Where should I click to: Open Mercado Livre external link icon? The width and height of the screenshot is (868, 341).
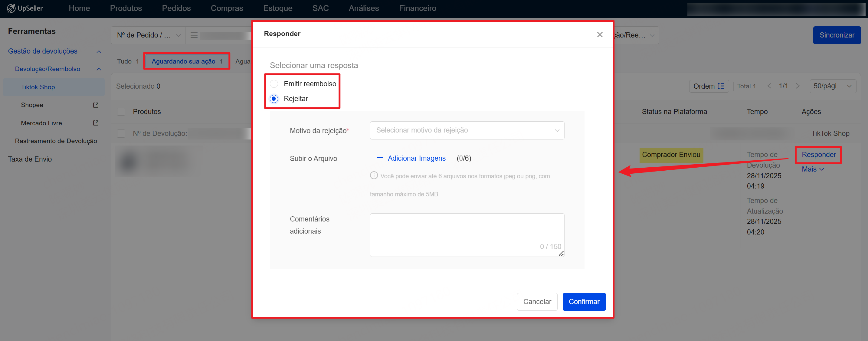[x=96, y=123]
